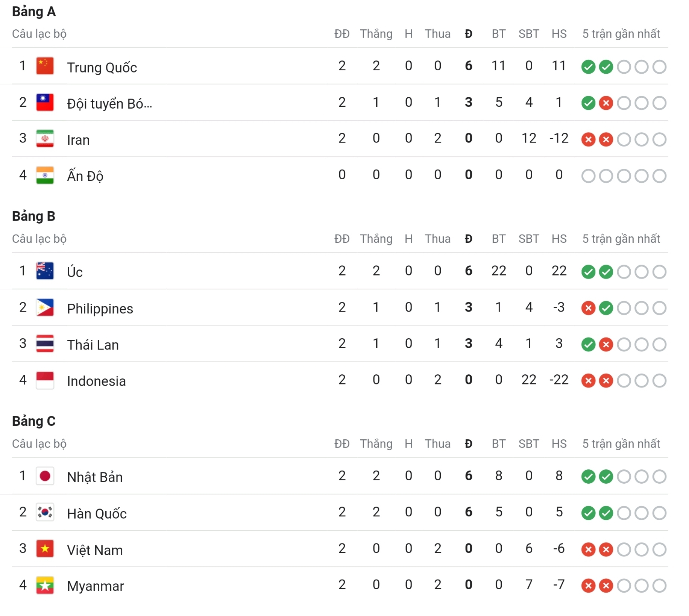Select the Việt Nam team name
Image resolution: width=689 pixels, height=616 pixels.
pos(95,550)
